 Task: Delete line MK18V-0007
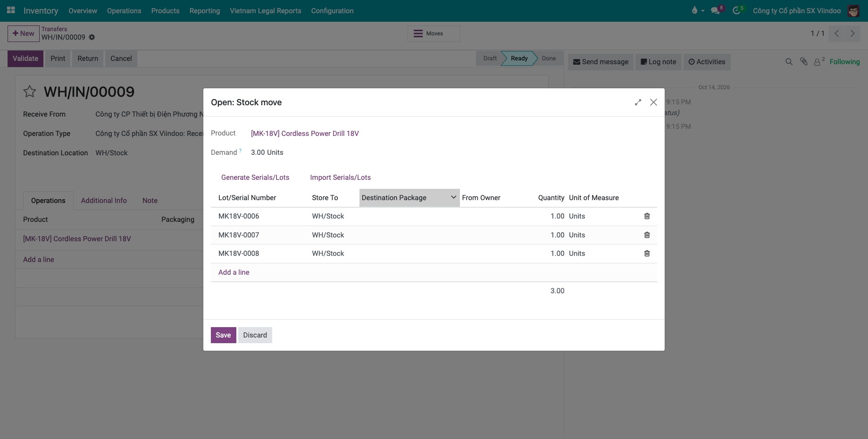647,235
